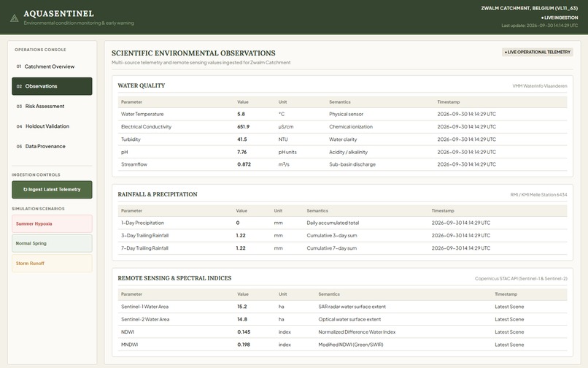Click the Turbidity parameter row

(x=342, y=139)
